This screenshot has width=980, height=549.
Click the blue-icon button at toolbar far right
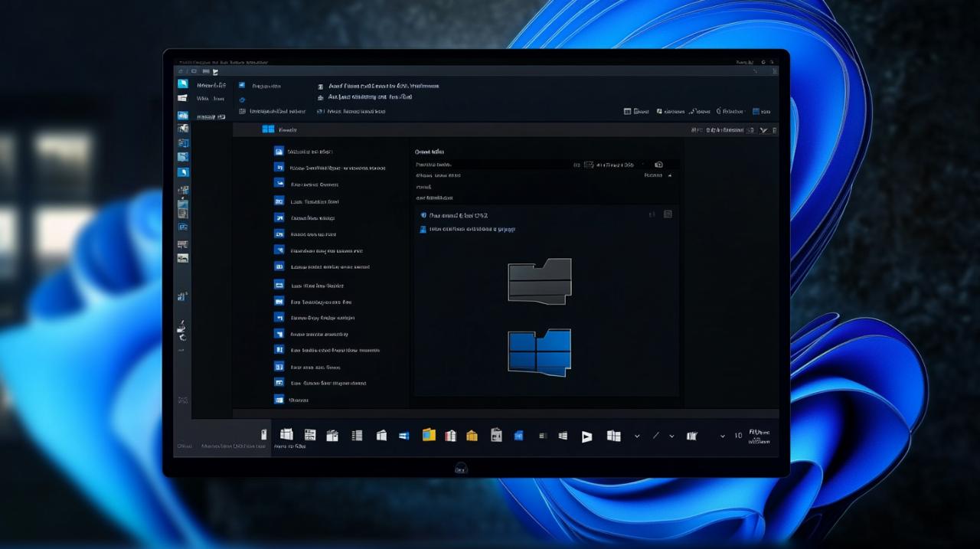pos(756,111)
